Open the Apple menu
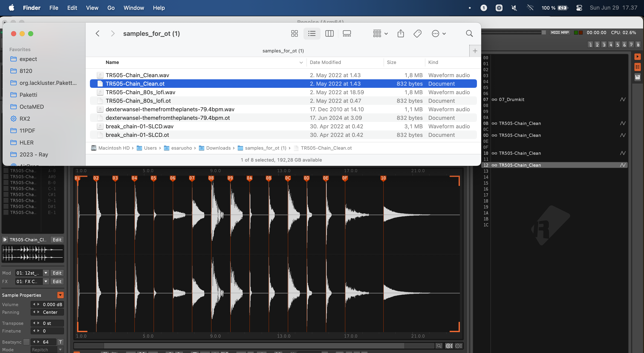 pyautogui.click(x=12, y=8)
